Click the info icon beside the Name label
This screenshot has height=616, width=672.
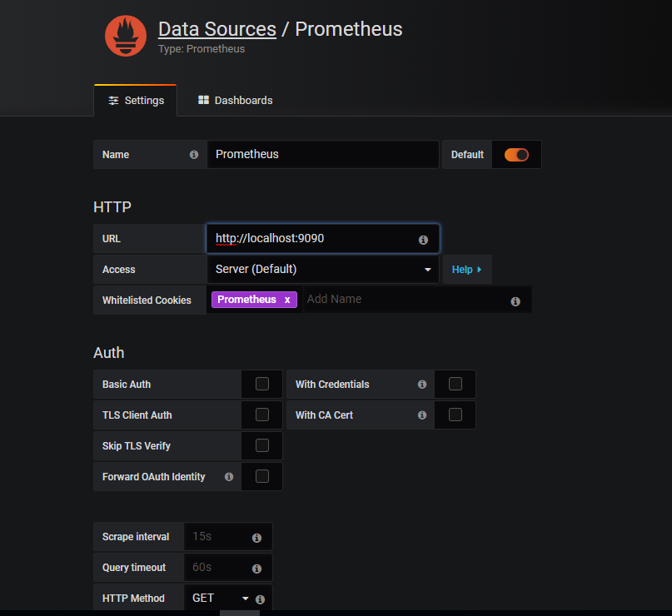[194, 155]
